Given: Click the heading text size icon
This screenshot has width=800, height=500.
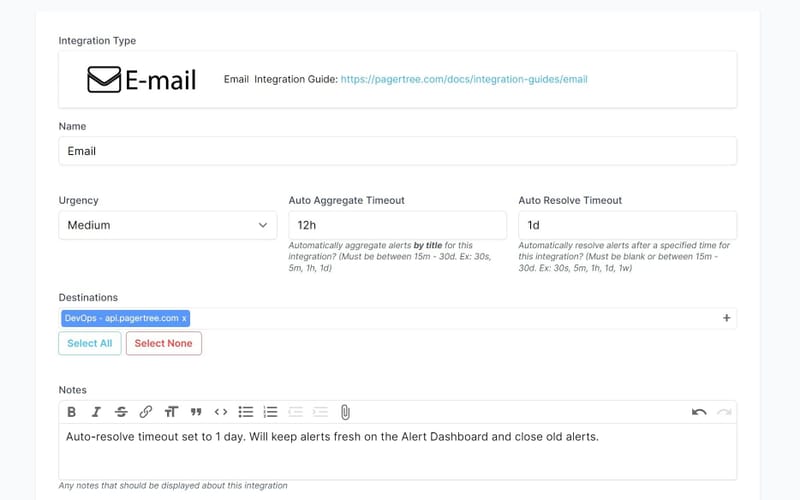Looking at the screenshot, I should point(171,412).
